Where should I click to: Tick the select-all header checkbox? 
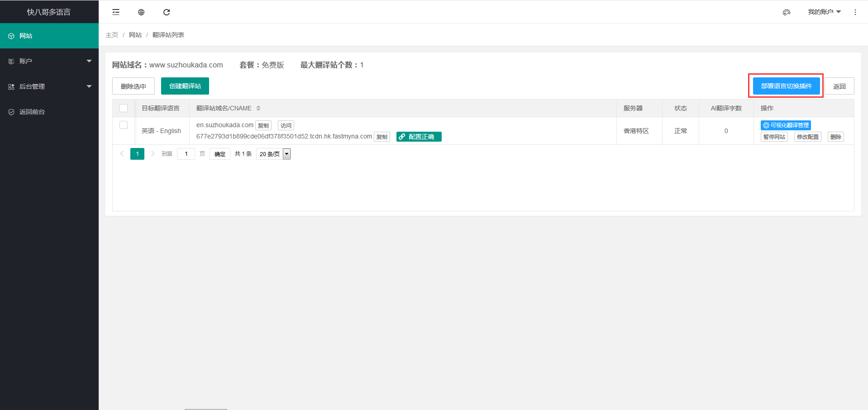click(124, 108)
